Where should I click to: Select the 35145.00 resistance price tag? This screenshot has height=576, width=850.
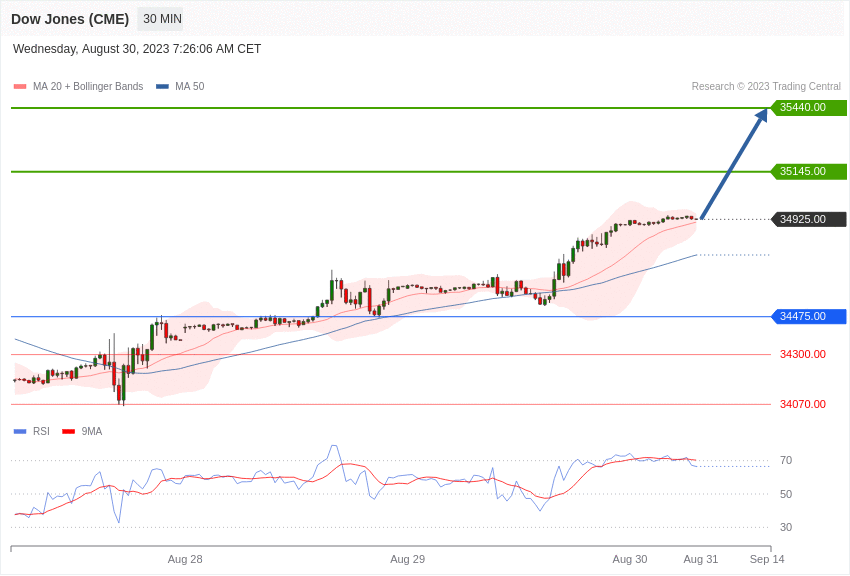(x=808, y=172)
